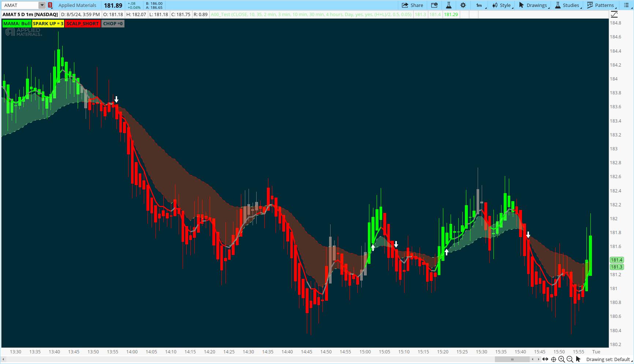The height and width of the screenshot is (364, 634).
Task: Click the L: 181.18 low value
Action: coord(159,14)
